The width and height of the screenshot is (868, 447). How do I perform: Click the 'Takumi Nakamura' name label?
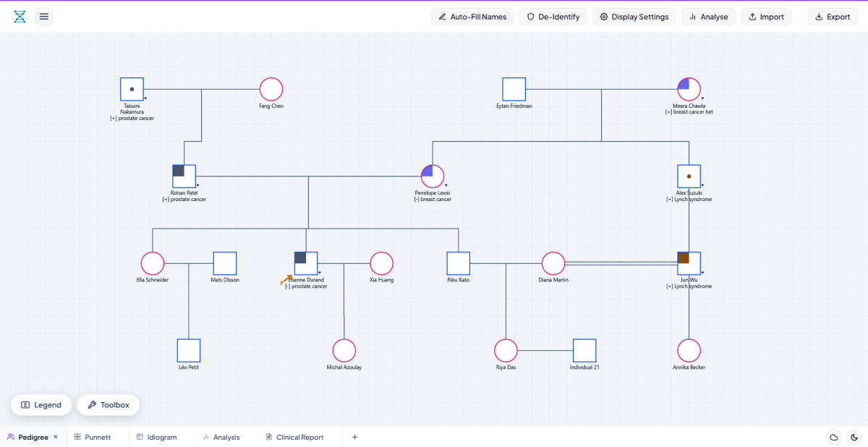[132, 109]
